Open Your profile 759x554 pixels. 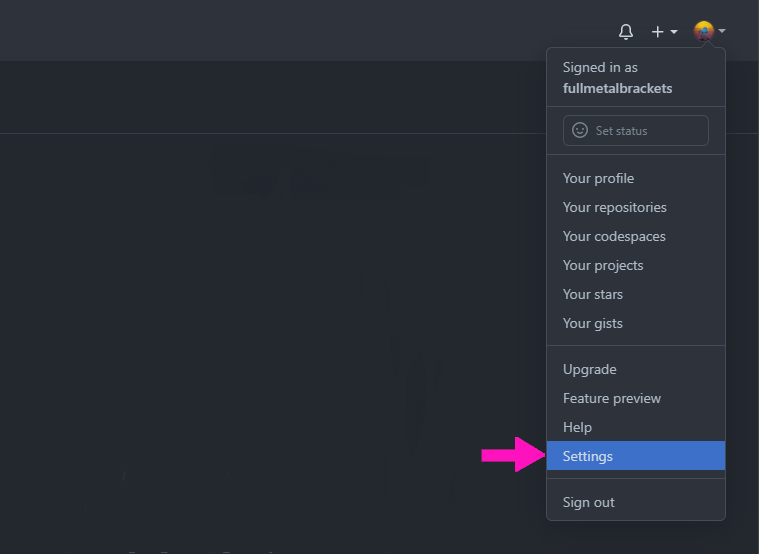636,178
